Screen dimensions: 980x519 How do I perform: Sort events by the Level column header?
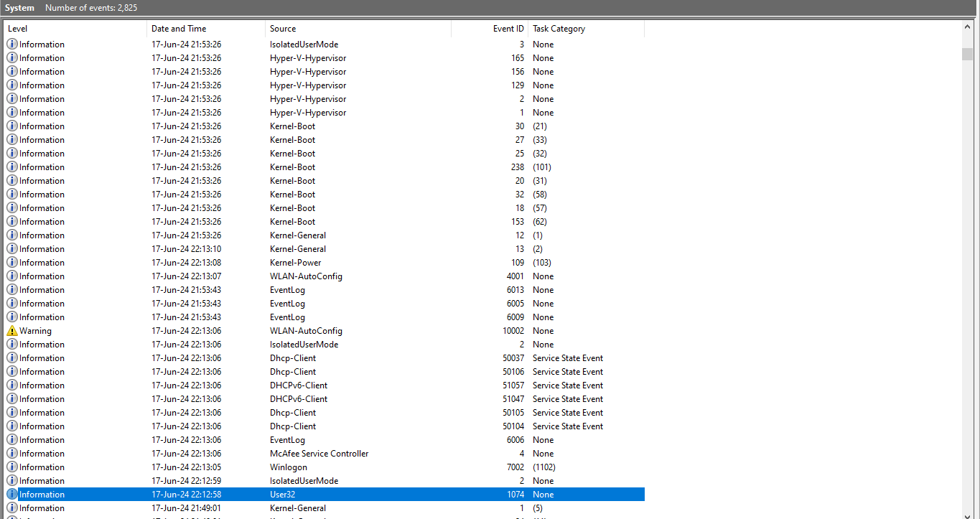pos(75,29)
